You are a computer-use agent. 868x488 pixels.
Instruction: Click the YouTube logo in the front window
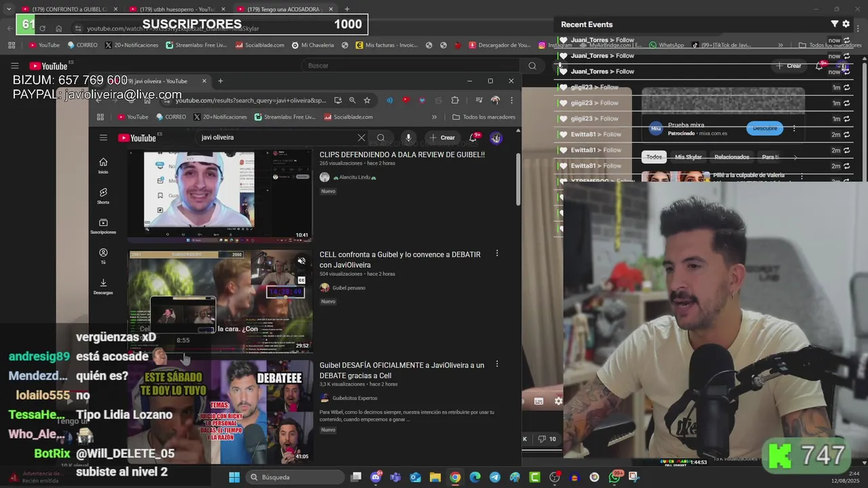point(138,138)
